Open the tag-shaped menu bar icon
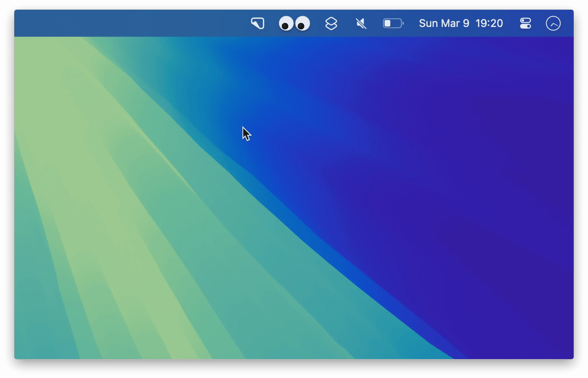This screenshot has width=588, height=378. click(x=258, y=23)
